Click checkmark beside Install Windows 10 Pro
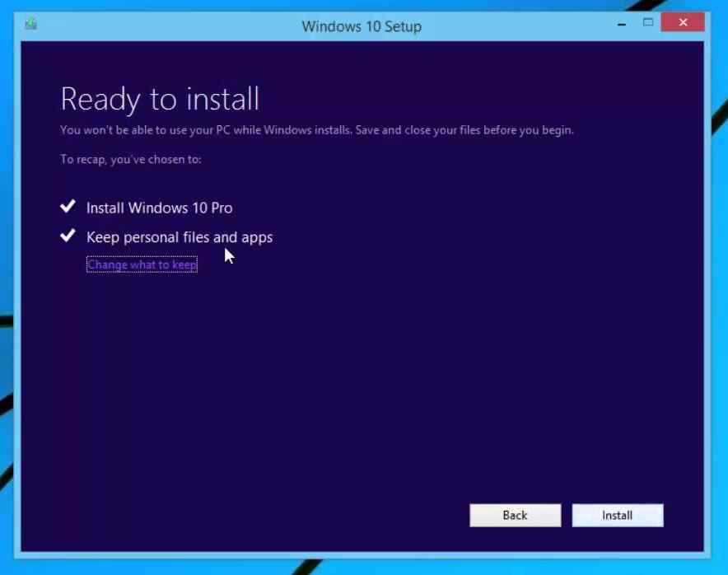 coord(68,206)
